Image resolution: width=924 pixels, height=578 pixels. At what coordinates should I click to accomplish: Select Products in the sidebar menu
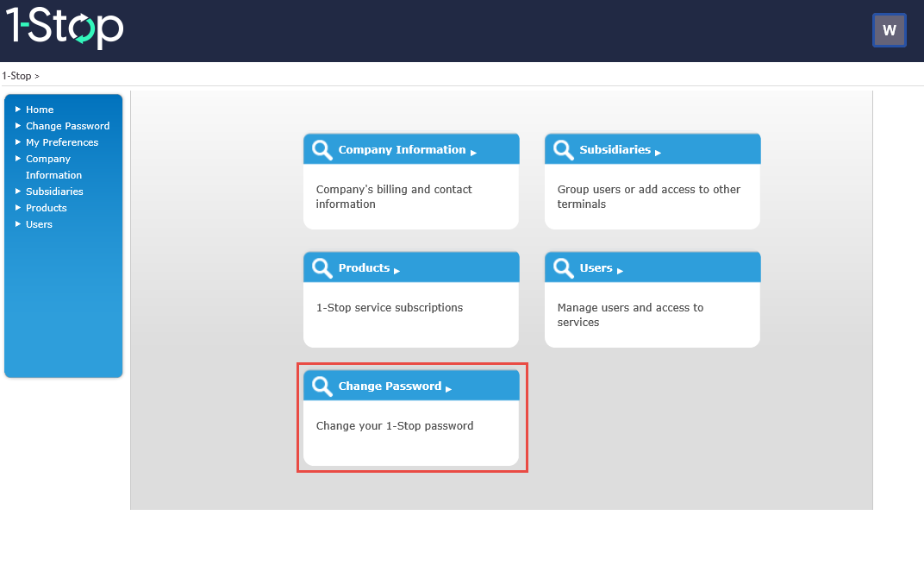pyautogui.click(x=46, y=208)
